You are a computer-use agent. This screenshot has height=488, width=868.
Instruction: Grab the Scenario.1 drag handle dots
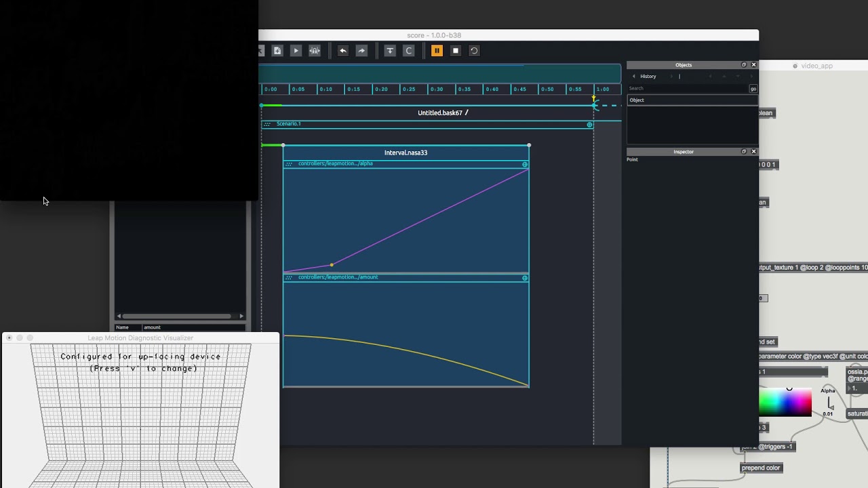click(x=267, y=124)
